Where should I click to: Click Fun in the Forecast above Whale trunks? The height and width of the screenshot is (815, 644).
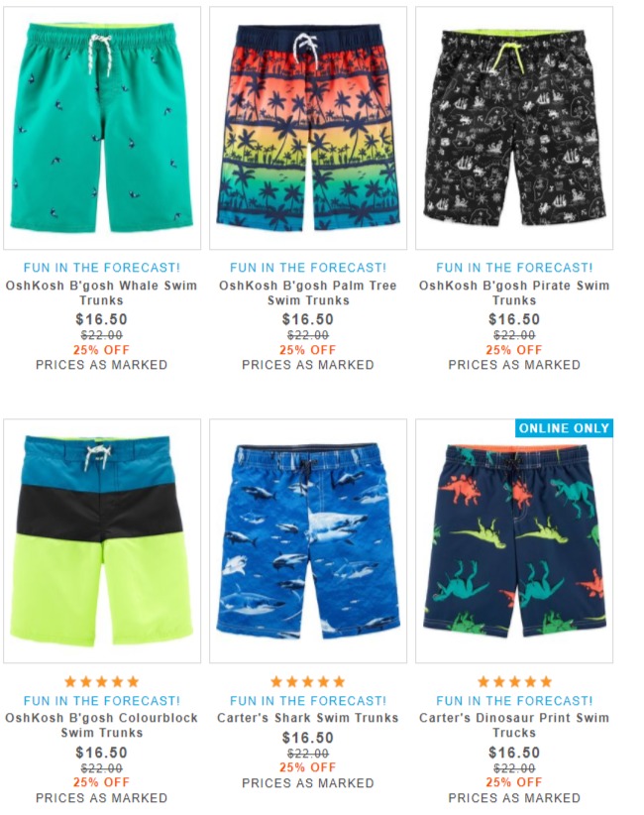102,268
